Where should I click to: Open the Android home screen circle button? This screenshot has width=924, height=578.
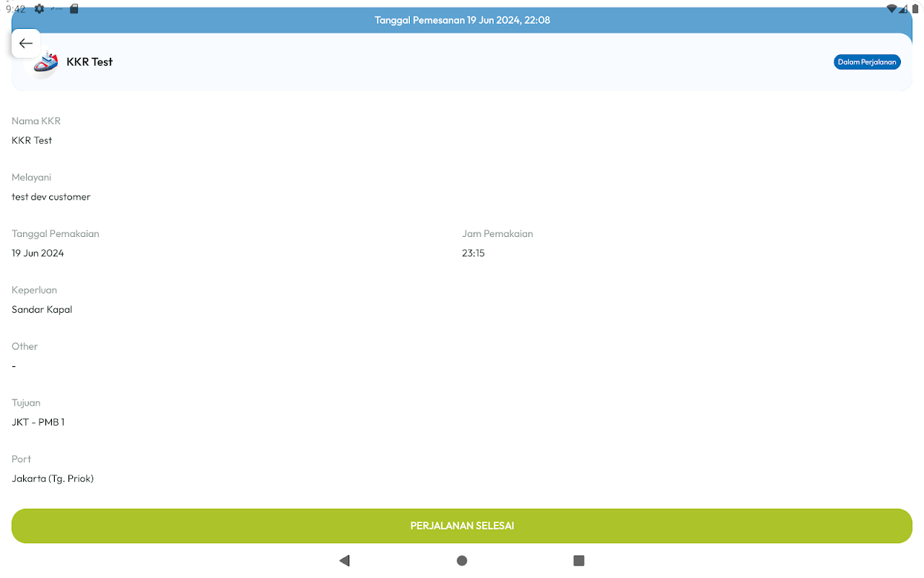462,561
